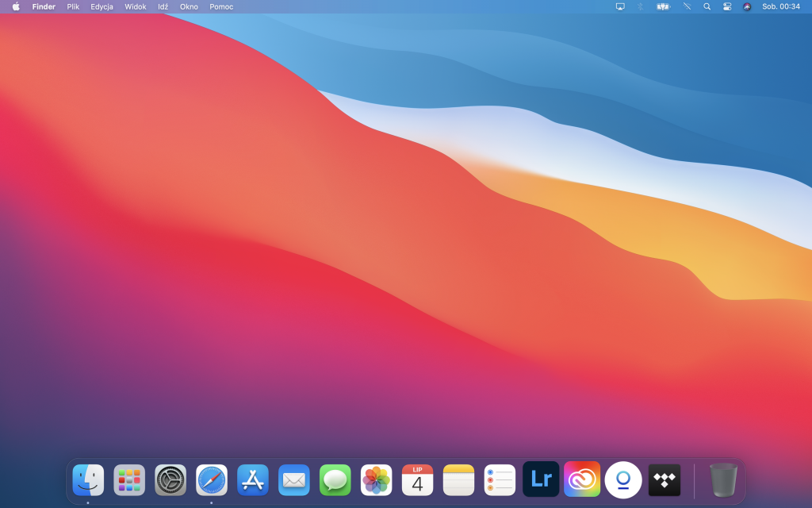This screenshot has width=812, height=508.
Task: Open the Bluetooth status menu
Action: click(x=640, y=6)
